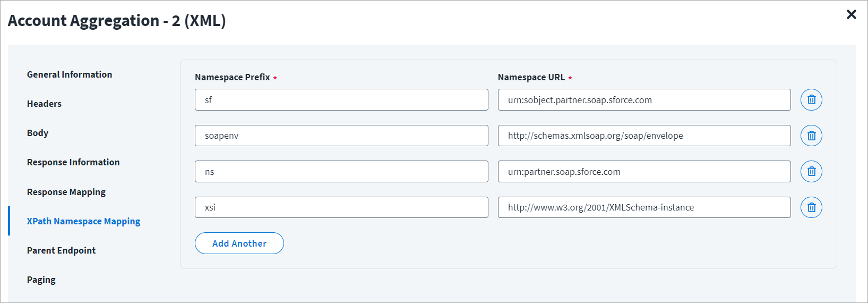Select XPath Namespace Mapping tab
This screenshot has height=303, width=868.
click(83, 221)
